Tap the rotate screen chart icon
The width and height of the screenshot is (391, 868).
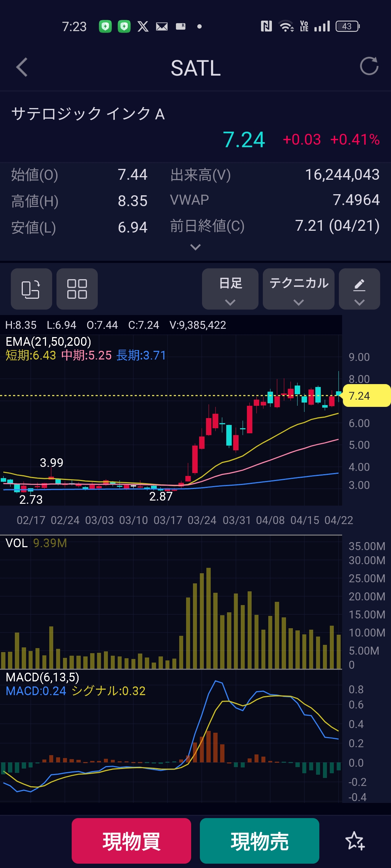click(31, 289)
